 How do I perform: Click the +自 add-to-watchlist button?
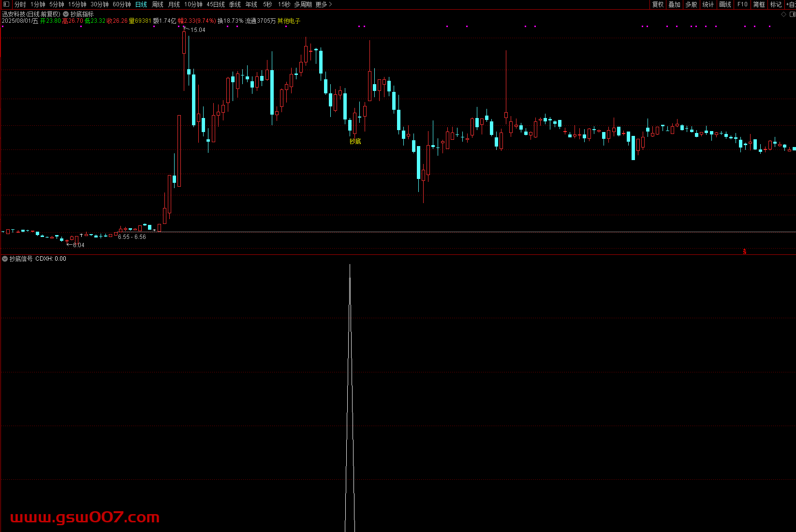[x=790, y=4]
